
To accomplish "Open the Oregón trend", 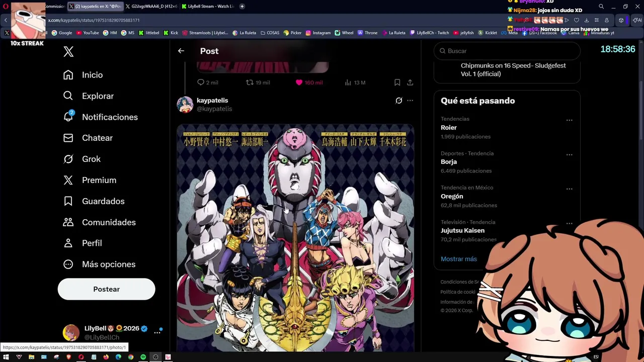I will click(452, 197).
